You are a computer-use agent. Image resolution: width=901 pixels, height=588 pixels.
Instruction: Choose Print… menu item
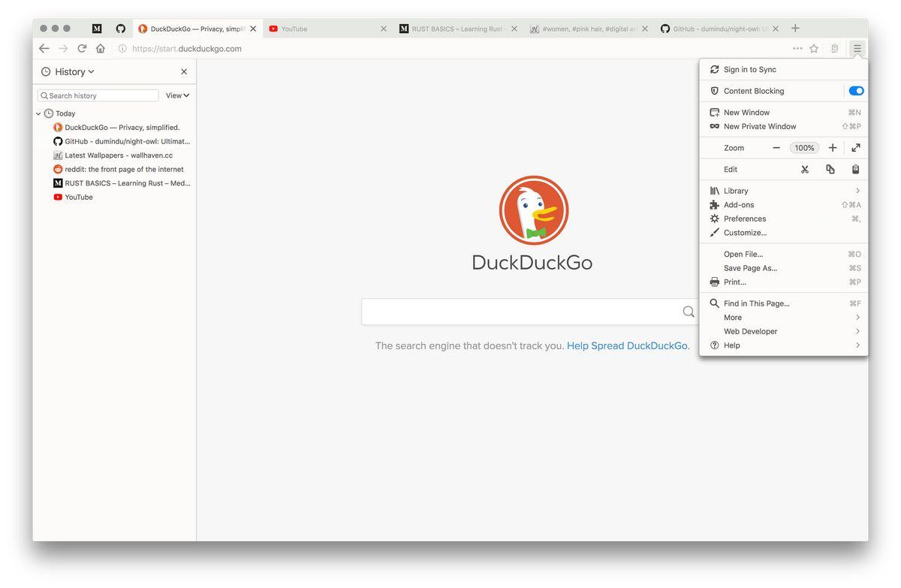click(x=783, y=282)
